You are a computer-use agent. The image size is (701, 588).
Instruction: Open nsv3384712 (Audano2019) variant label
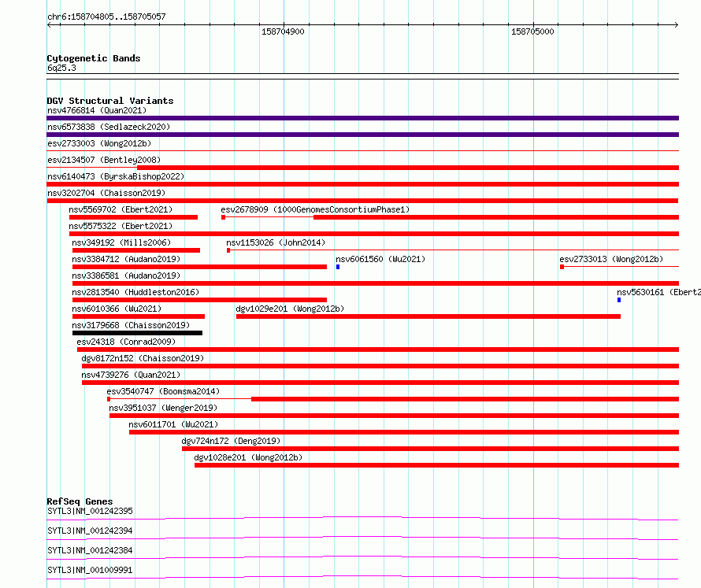coord(126,259)
